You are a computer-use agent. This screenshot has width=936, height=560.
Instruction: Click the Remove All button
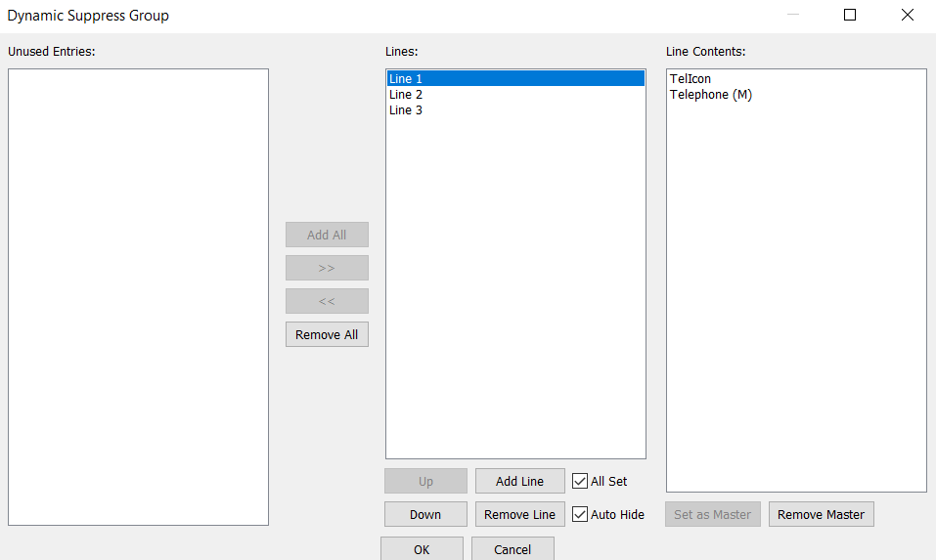(327, 334)
